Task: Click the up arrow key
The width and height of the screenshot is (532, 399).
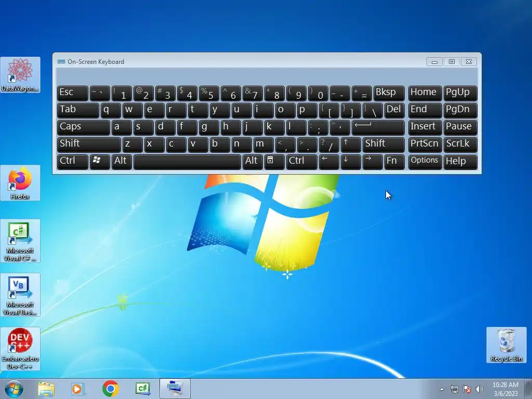Action: [351, 144]
